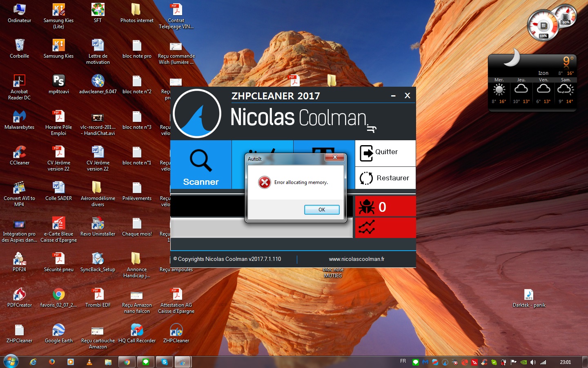Click the ZHPCleaner shark fin logo
The image size is (588, 368).
[197, 114]
